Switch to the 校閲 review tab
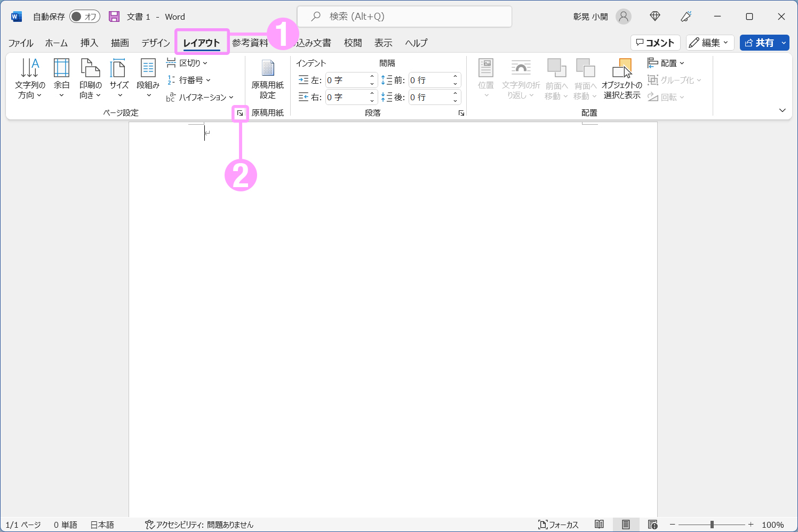798x532 pixels. click(353, 43)
